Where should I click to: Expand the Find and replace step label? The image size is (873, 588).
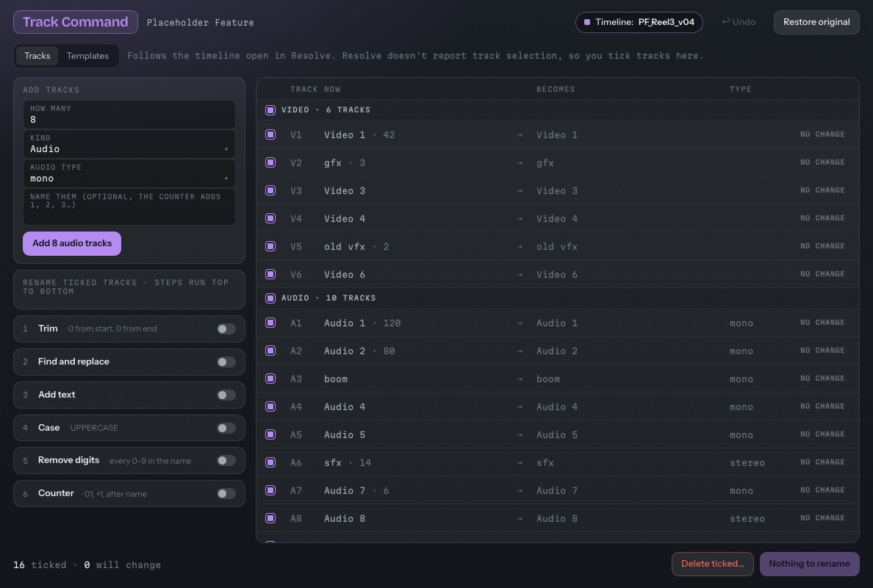tap(73, 362)
